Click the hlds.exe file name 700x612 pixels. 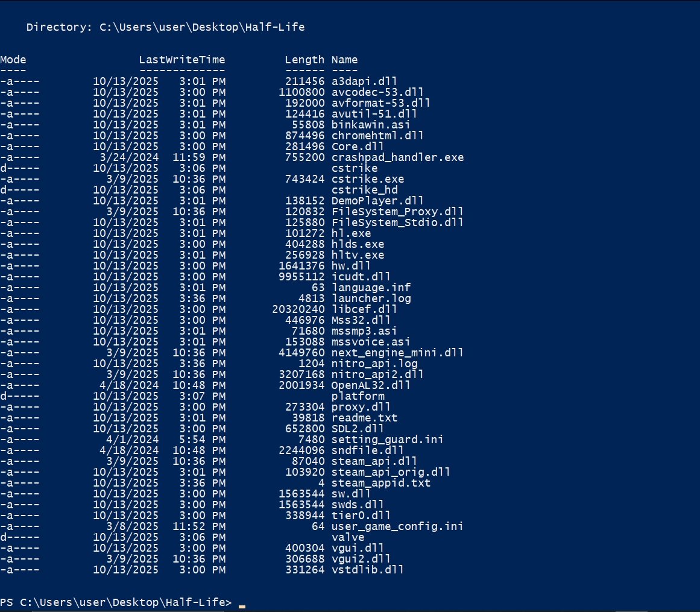358,244
